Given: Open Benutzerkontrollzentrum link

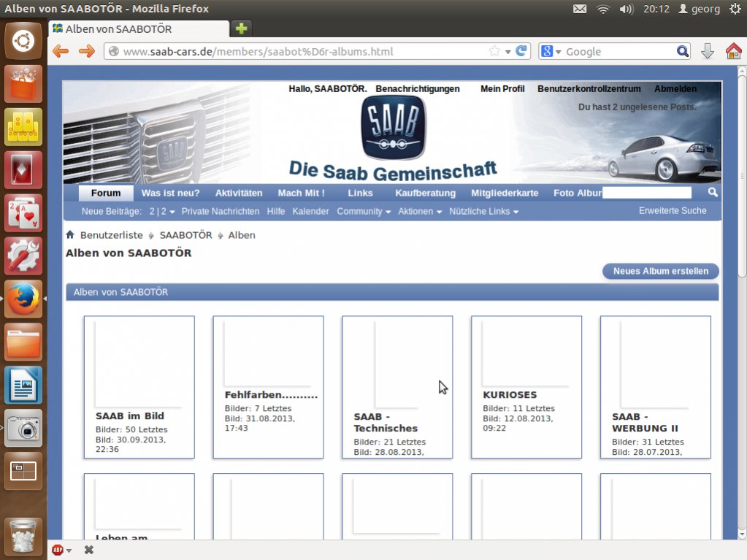Looking at the screenshot, I should (589, 88).
